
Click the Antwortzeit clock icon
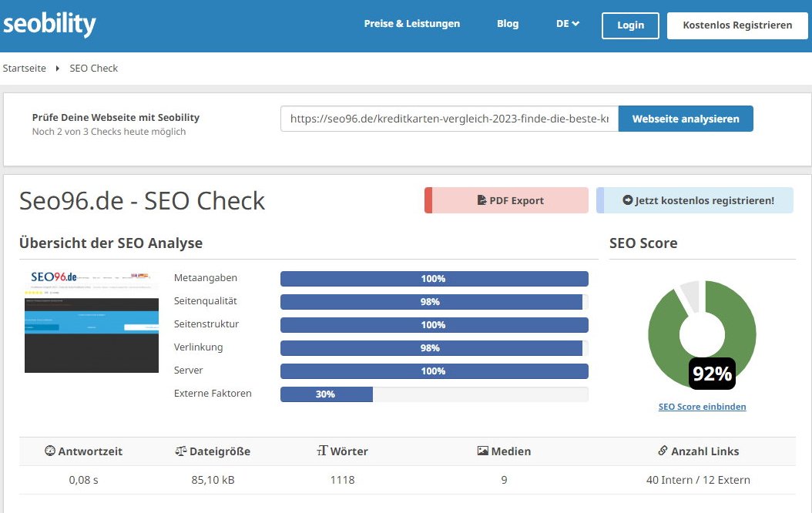click(x=50, y=451)
